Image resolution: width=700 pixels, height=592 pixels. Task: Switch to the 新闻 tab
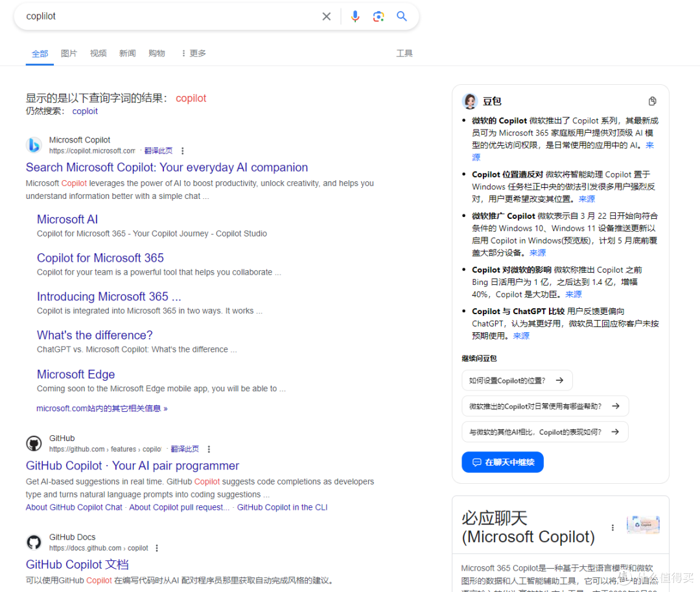click(127, 54)
